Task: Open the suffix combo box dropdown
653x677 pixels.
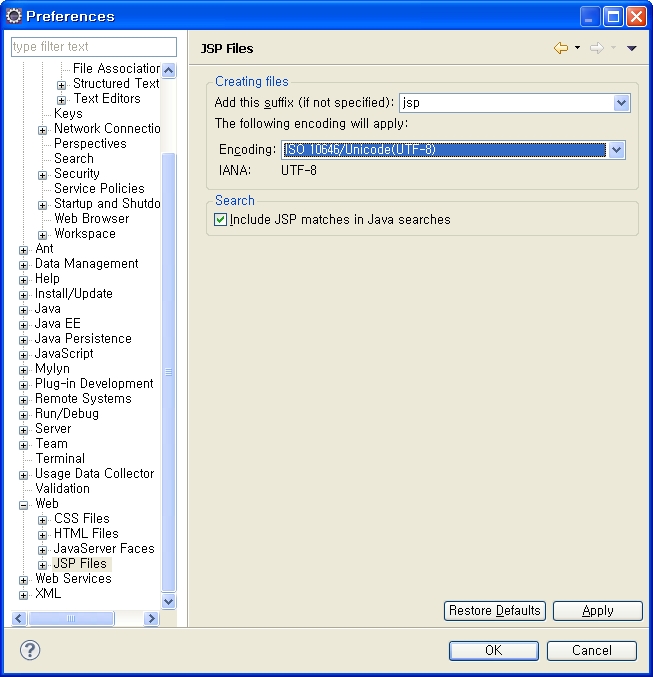Action: tap(621, 103)
